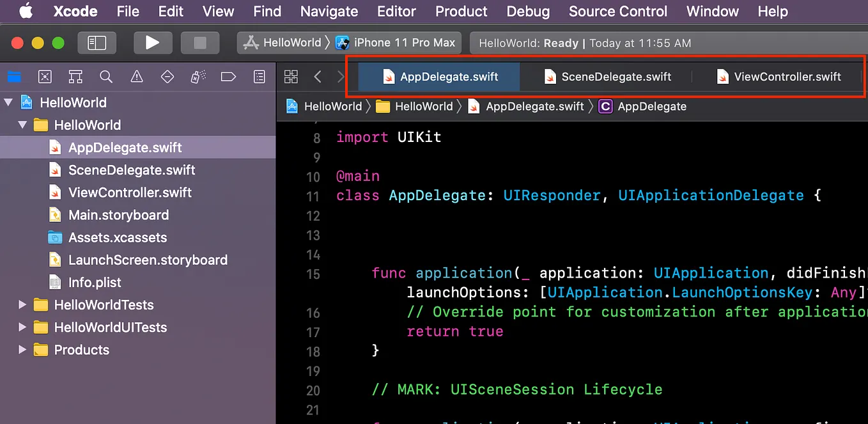The image size is (868, 424).
Task: Open Assets.xcassets in the navigator
Action: pyautogui.click(x=137, y=237)
